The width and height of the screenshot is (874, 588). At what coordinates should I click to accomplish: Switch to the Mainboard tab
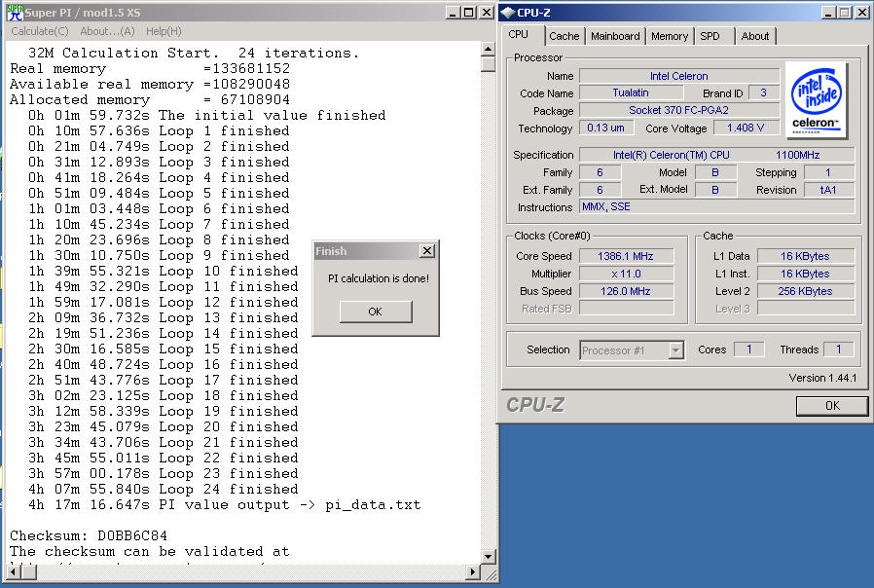615,36
